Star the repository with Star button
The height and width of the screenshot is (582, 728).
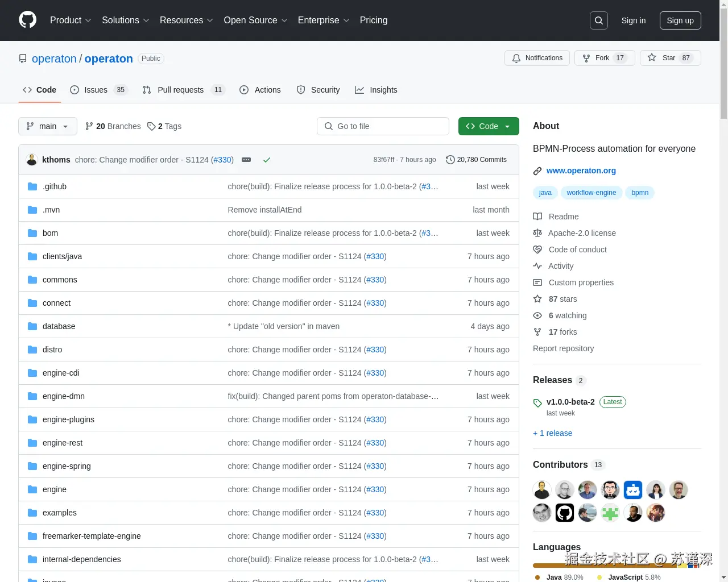pyautogui.click(x=671, y=58)
